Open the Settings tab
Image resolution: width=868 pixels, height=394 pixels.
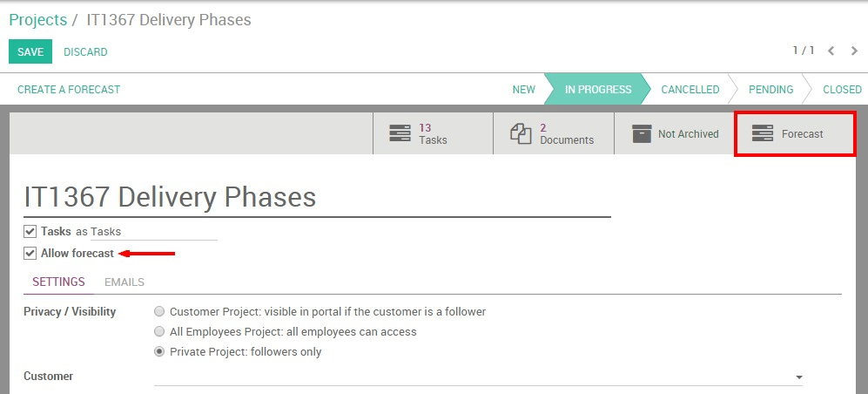(x=58, y=282)
